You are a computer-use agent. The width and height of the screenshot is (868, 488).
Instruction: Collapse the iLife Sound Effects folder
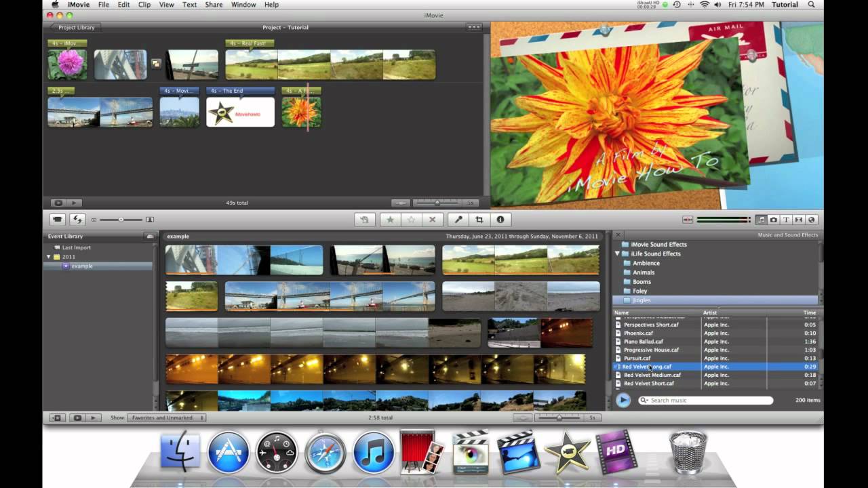(617, 253)
